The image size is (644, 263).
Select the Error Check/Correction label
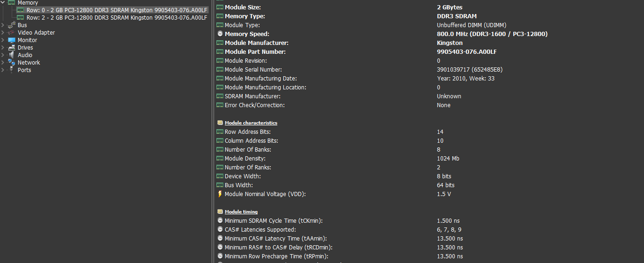pyautogui.click(x=255, y=105)
